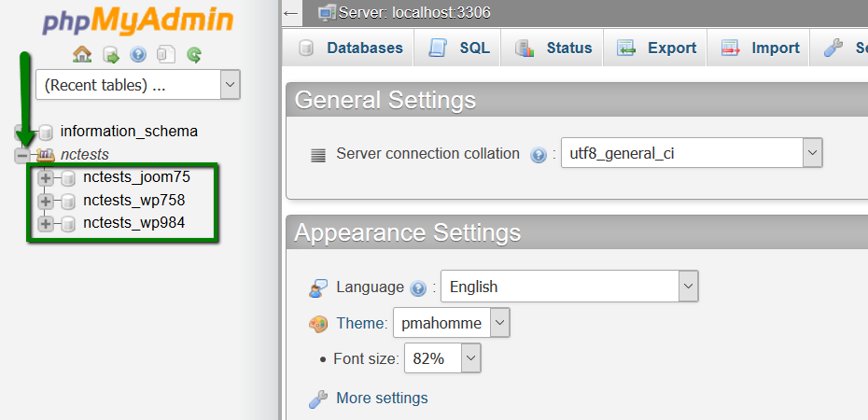This screenshot has height=420, width=868.
Task: Collapse navigation panel with left arrow
Action: pyautogui.click(x=292, y=13)
